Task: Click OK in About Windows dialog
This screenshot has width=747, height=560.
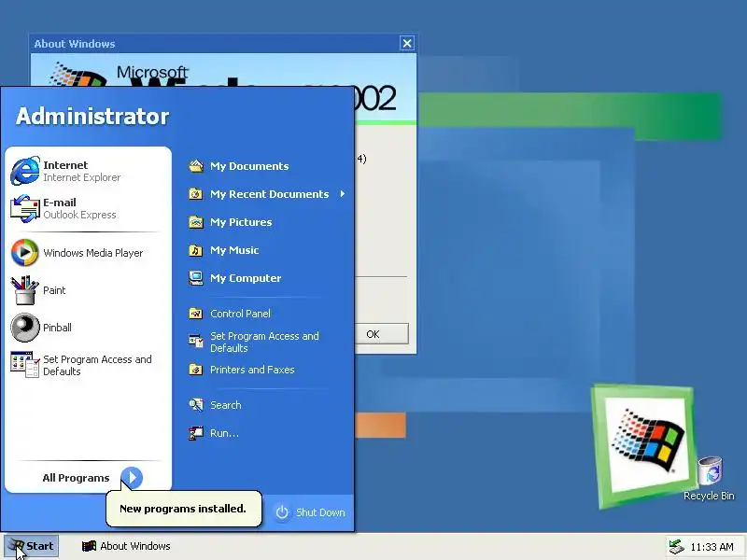Action: pyautogui.click(x=382, y=334)
